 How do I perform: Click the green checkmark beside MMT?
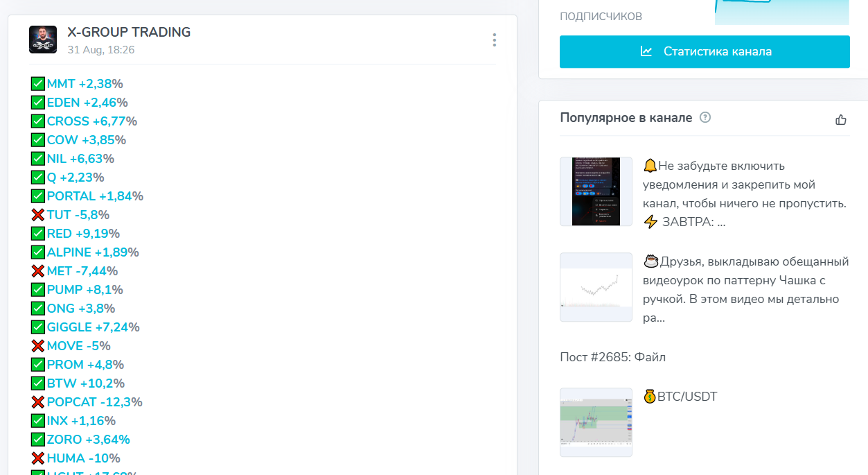[38, 84]
